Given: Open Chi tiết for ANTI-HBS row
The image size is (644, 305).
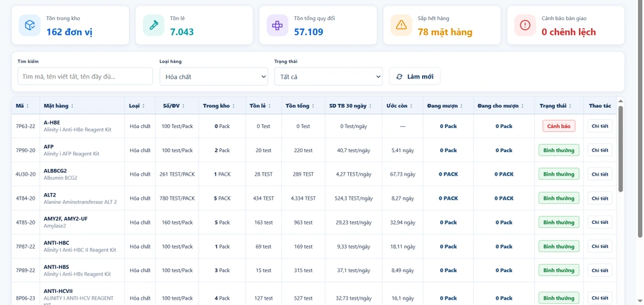Looking at the screenshot, I should point(600,270).
